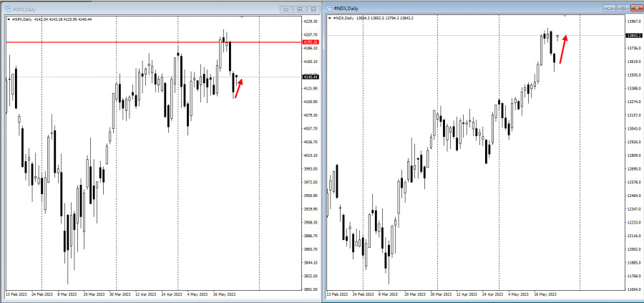
Task: Click price 12809.0 on the NDX scale
Action: 635,155
